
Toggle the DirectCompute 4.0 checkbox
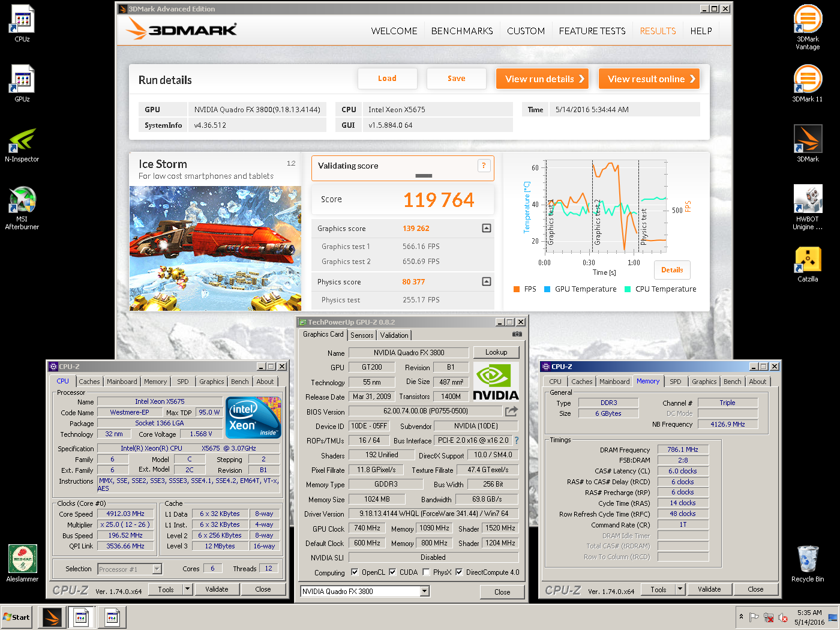[x=459, y=572]
